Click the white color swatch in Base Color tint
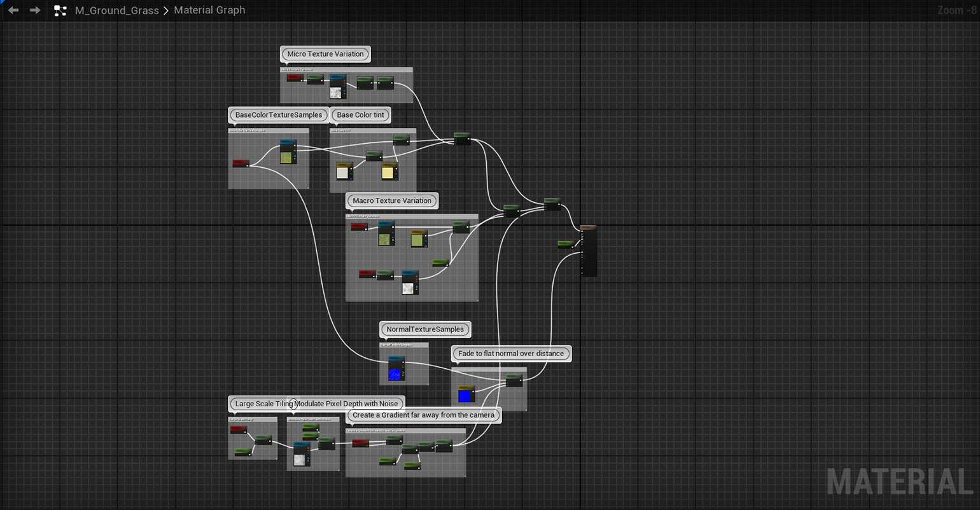Viewport: 980px width, 510px height. [343, 172]
